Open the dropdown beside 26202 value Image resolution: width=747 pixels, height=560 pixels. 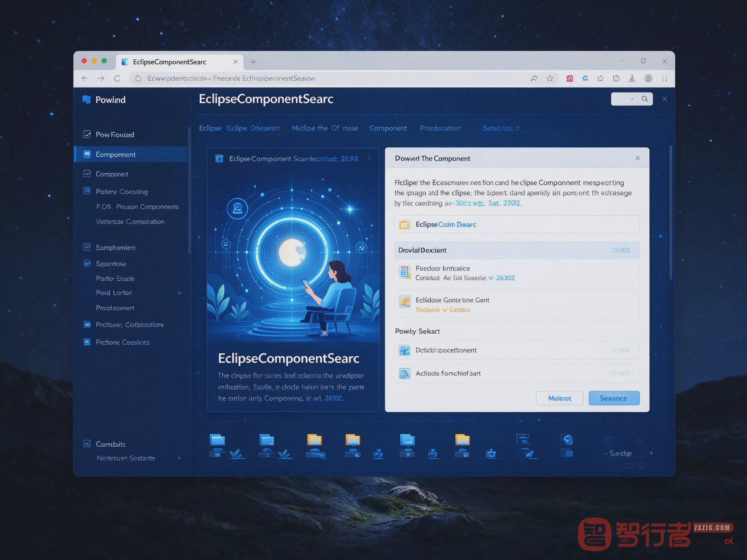[x=491, y=278]
